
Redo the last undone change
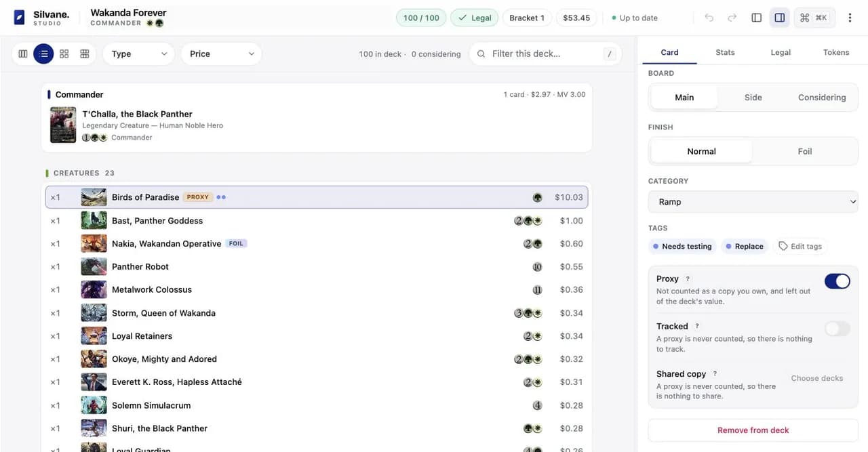click(x=732, y=18)
